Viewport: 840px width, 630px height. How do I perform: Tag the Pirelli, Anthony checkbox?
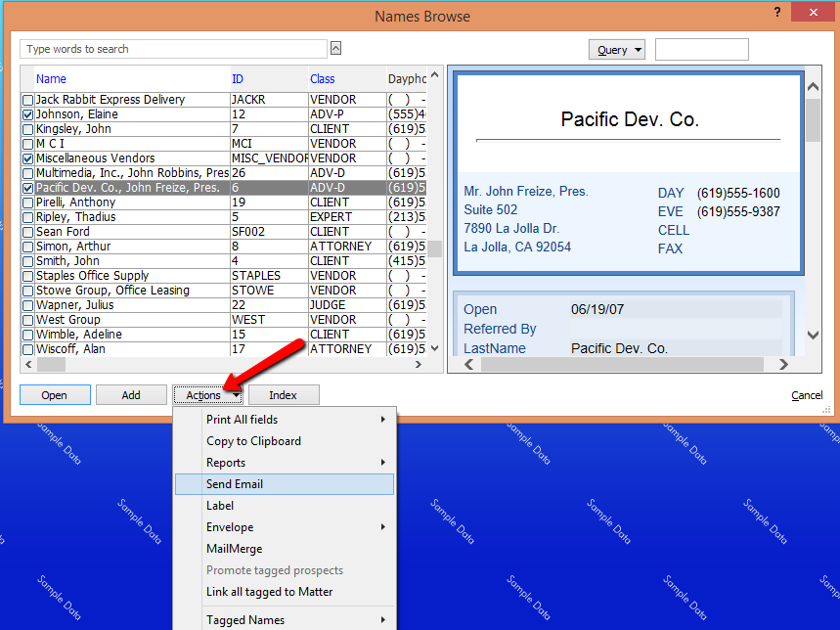click(27, 203)
